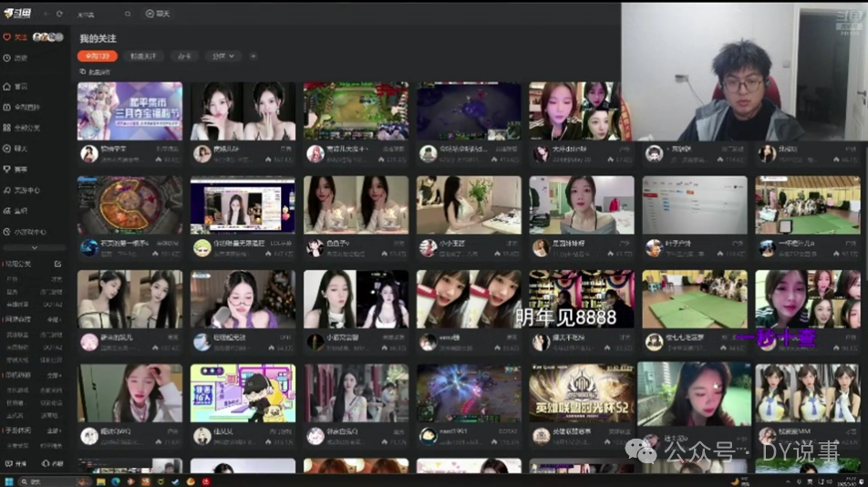Click 批量操作 below the filter tabs
This screenshot has height=487, width=868.
95,72
